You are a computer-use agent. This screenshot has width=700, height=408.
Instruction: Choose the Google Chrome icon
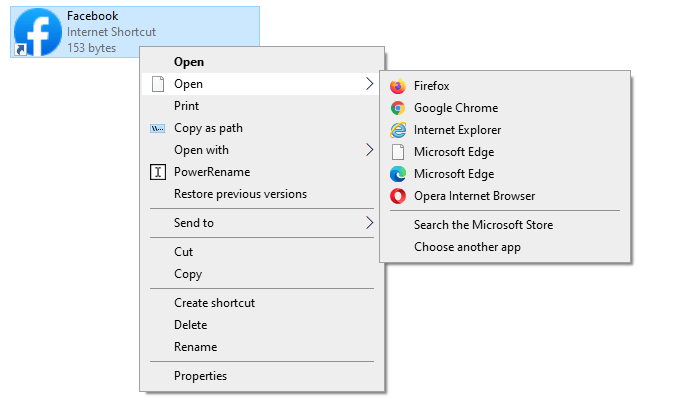[397, 108]
